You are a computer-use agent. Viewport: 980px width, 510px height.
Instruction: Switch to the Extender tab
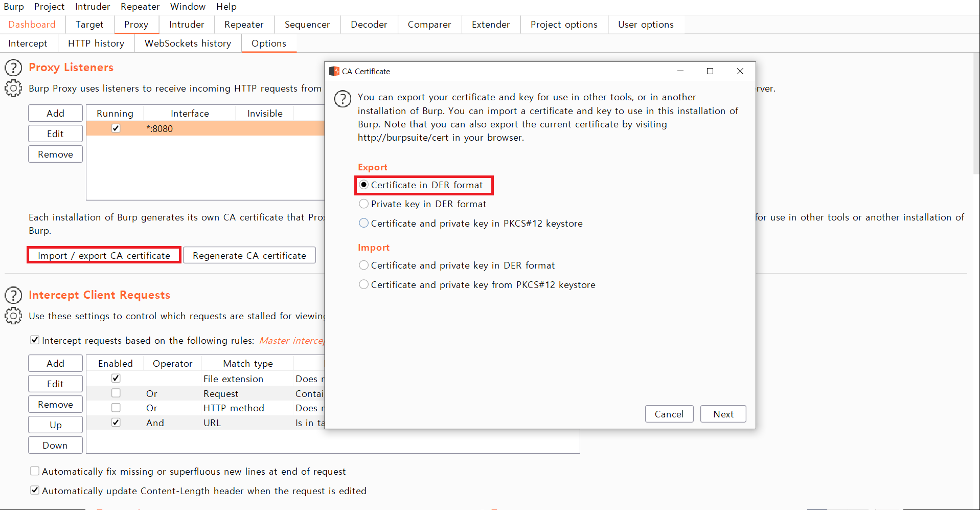(x=491, y=25)
